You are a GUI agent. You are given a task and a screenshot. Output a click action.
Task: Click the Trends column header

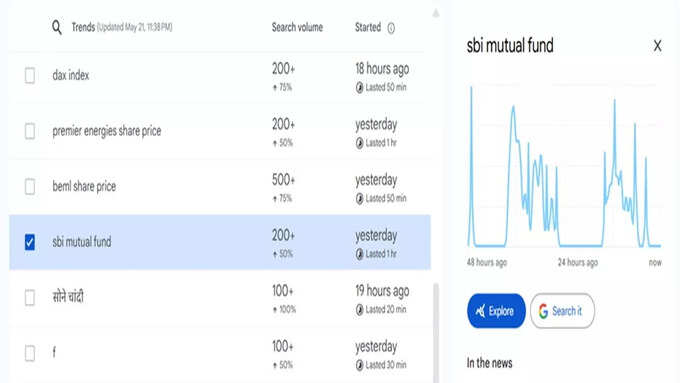coord(83,27)
